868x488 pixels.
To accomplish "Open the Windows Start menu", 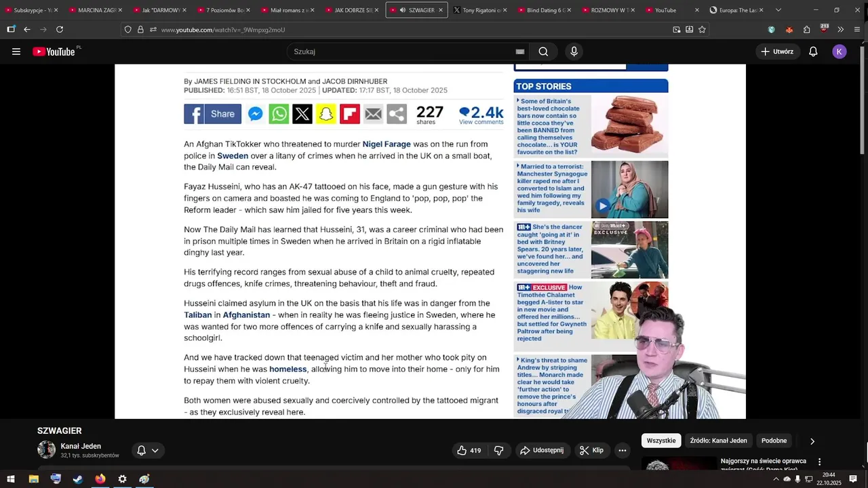I will pos(11,479).
